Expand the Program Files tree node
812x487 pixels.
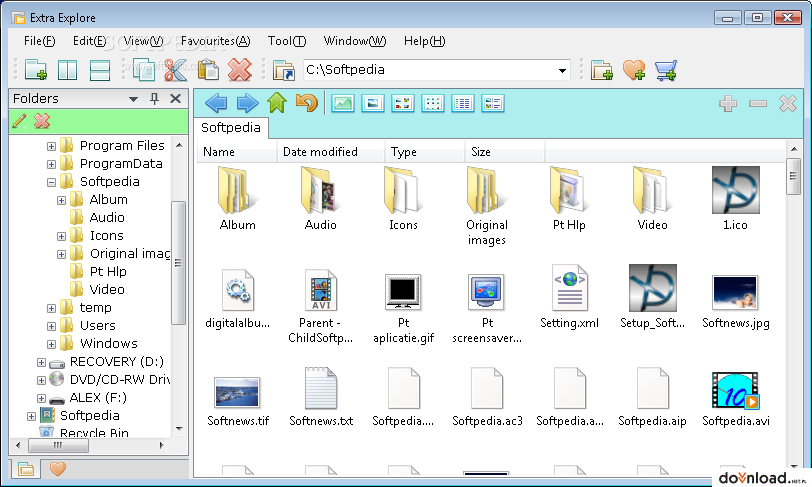[x=51, y=146]
